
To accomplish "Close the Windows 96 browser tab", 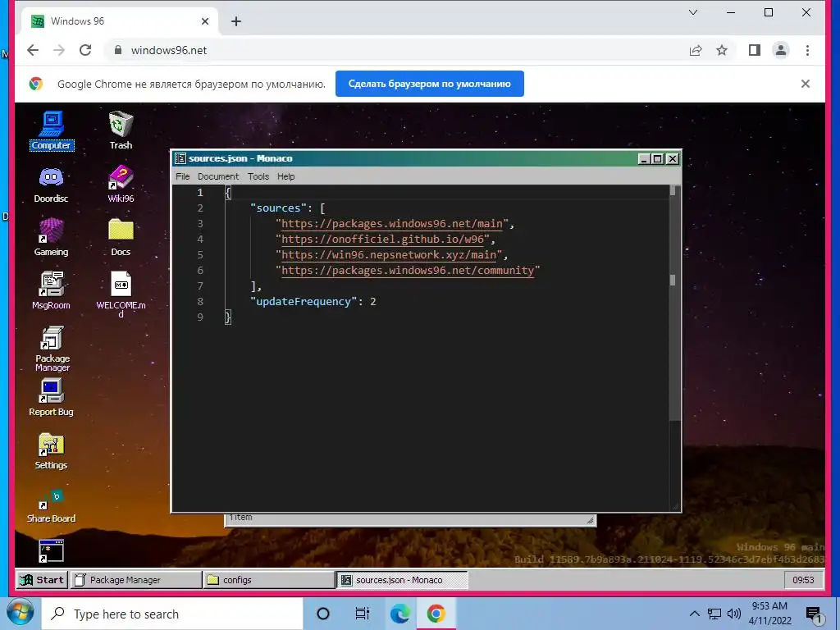I will click(205, 21).
